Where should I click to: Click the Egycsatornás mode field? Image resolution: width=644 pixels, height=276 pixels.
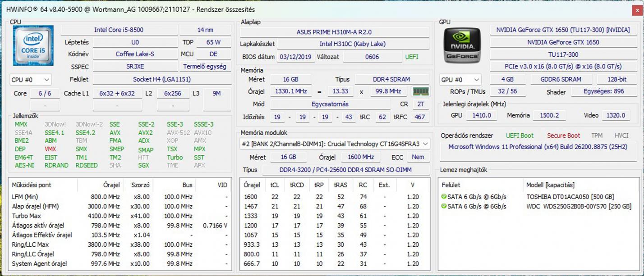(330, 104)
